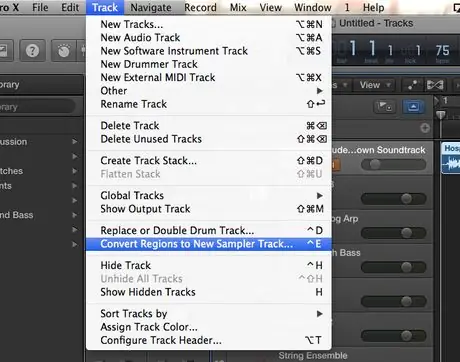Expand the library category ending in 'tches'
The width and height of the screenshot is (460, 362).
coord(75,171)
